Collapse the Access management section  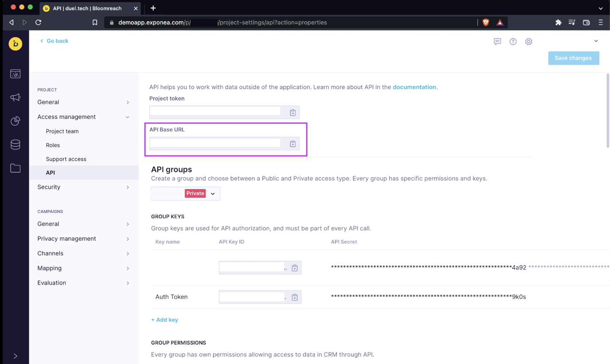pos(128,117)
